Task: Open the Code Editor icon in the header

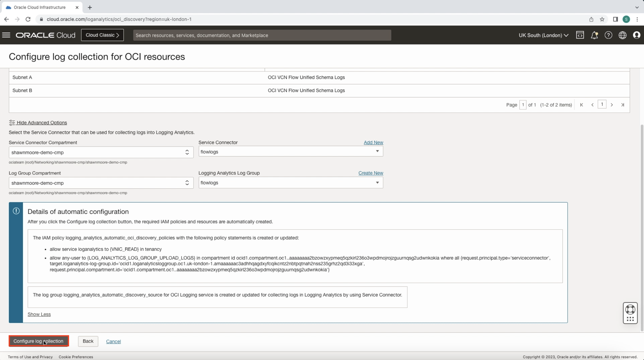Action: pos(580,35)
